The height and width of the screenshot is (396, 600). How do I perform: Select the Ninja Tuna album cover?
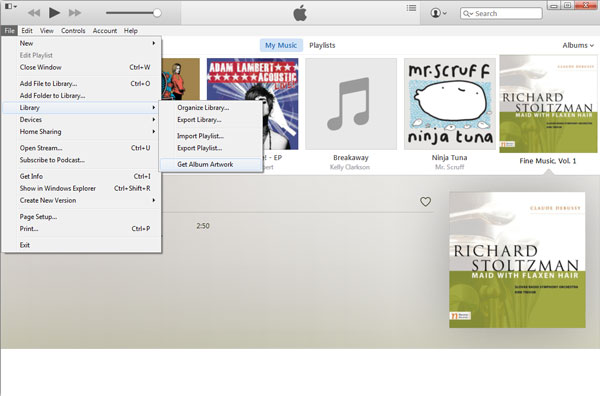[450, 104]
